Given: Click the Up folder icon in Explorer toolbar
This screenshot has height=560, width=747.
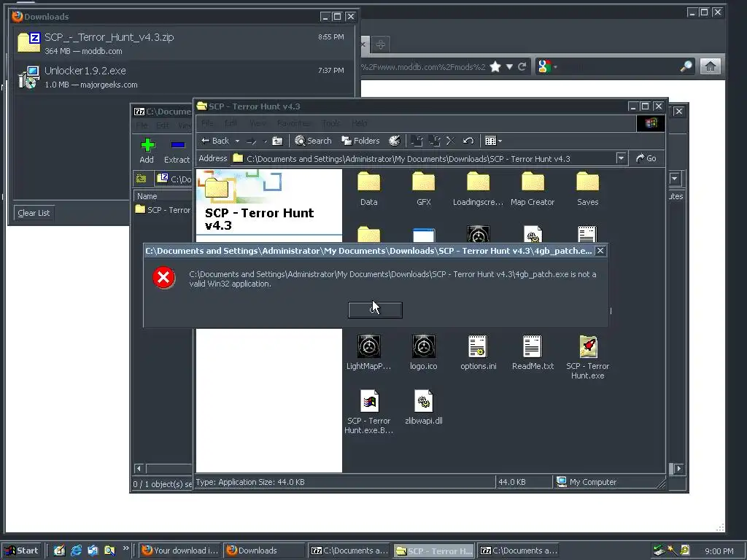Looking at the screenshot, I should 277,141.
